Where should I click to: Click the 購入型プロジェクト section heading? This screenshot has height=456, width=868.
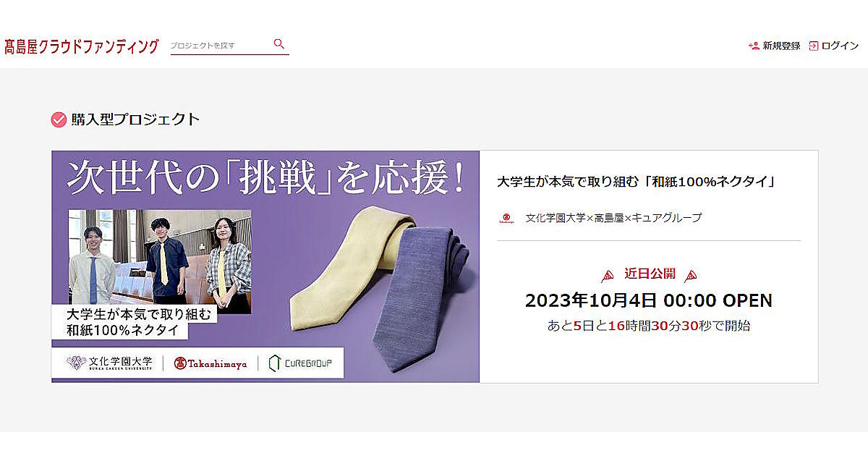tap(135, 119)
